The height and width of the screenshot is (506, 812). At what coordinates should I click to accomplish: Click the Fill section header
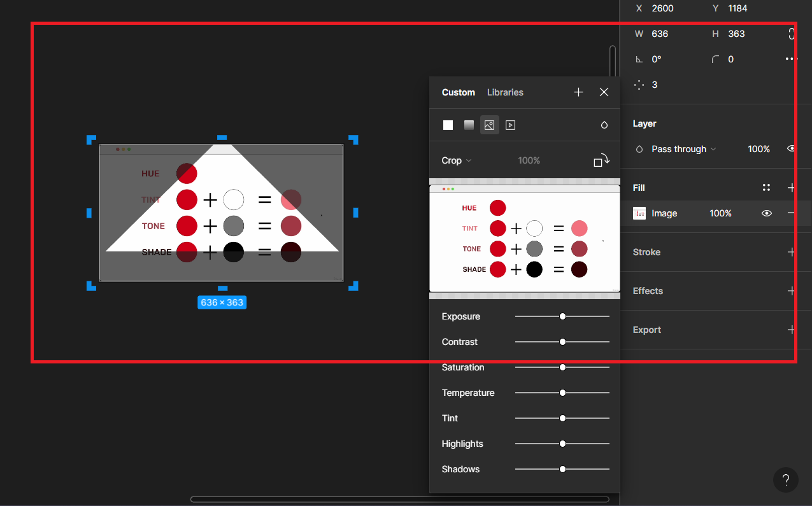pyautogui.click(x=639, y=188)
